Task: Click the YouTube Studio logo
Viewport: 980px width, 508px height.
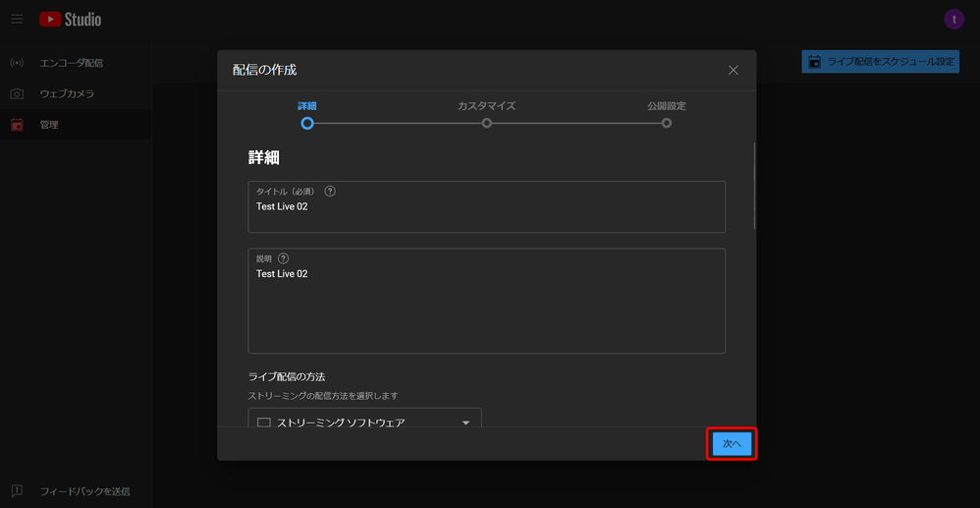Action: pyautogui.click(x=70, y=20)
